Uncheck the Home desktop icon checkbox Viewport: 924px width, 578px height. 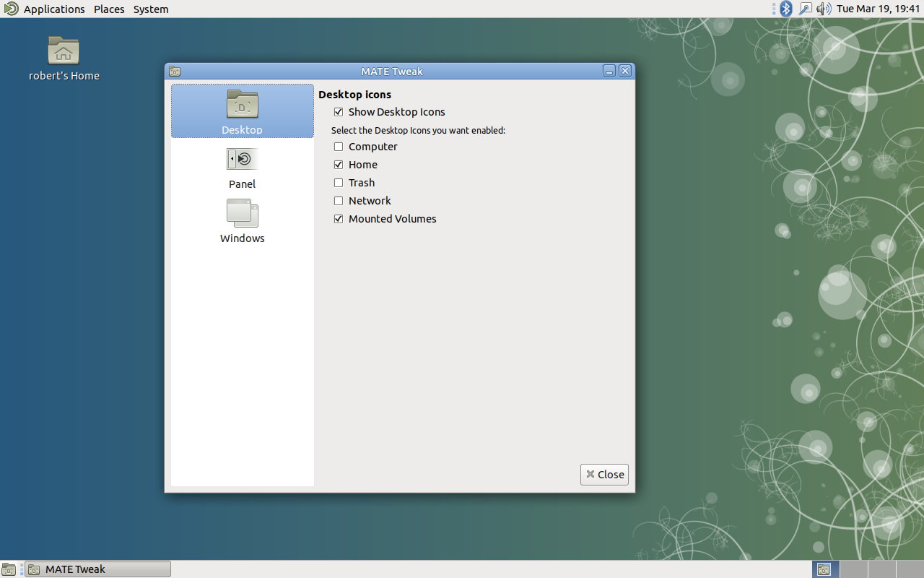(339, 165)
